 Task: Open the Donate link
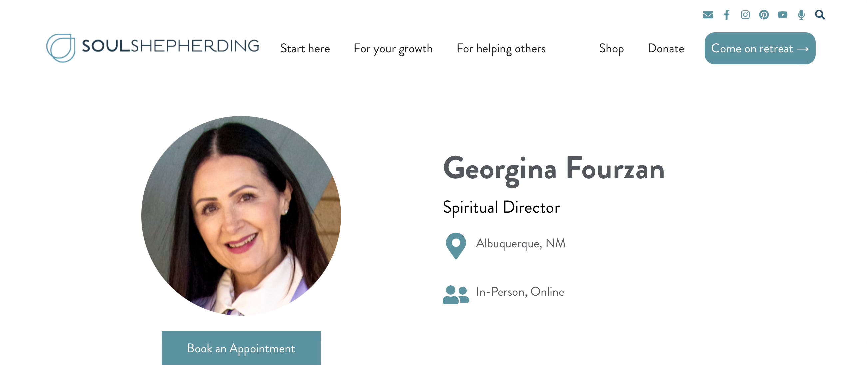(666, 49)
